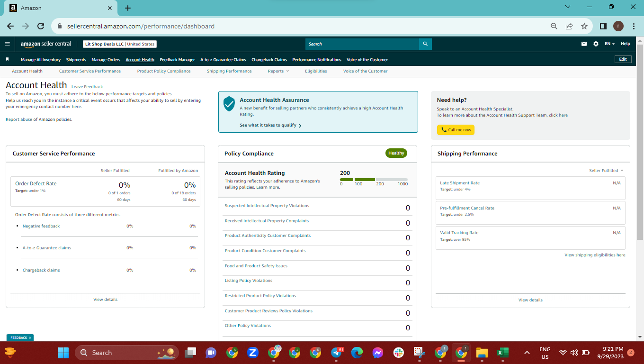The width and height of the screenshot is (644, 364).
Task: Switch to the Eligibilities tab
Action: (316, 71)
